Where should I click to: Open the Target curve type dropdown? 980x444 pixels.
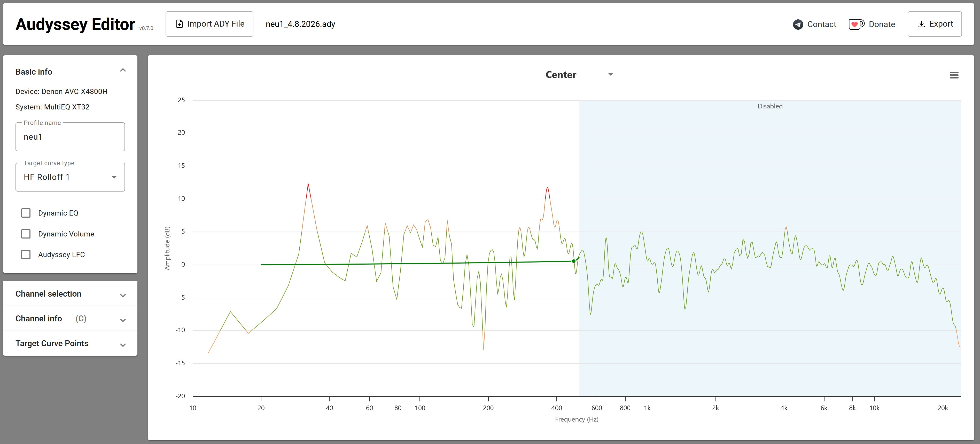point(70,177)
